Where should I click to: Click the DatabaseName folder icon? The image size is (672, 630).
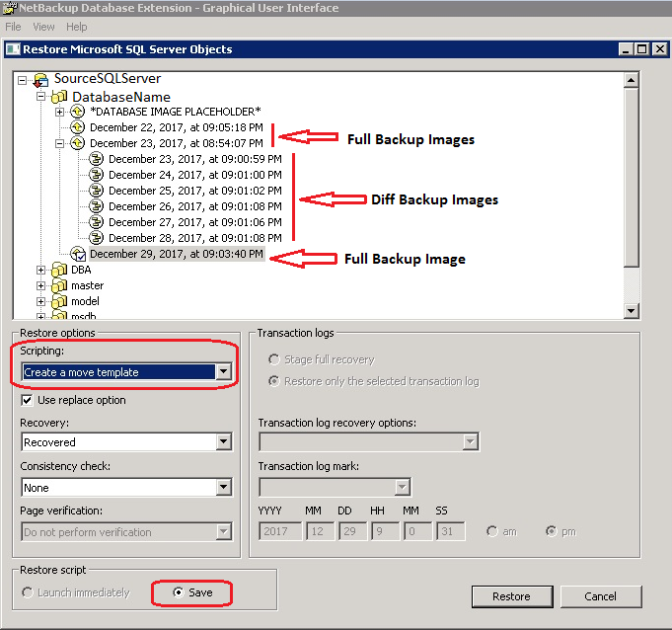tap(59, 97)
